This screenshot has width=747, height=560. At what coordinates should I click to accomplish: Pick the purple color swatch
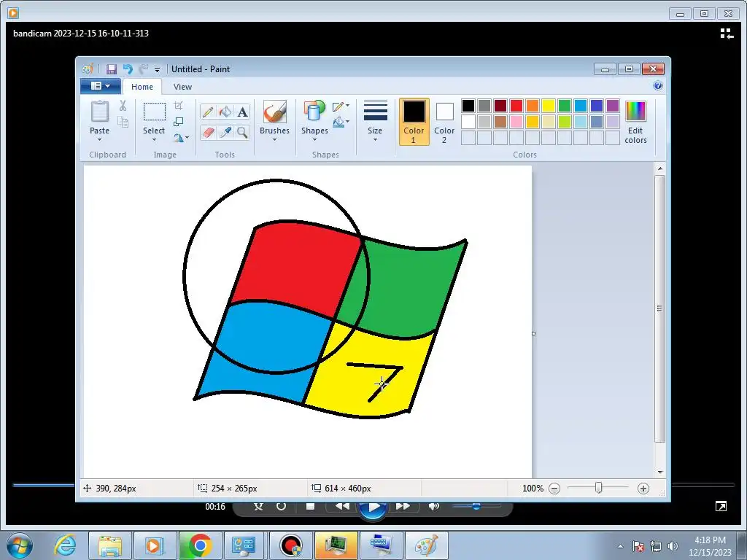point(613,105)
